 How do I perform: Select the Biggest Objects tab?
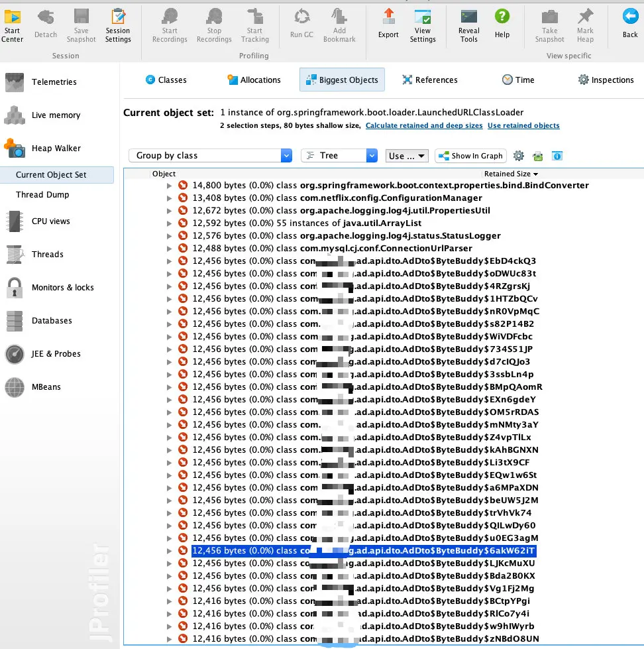pos(342,80)
